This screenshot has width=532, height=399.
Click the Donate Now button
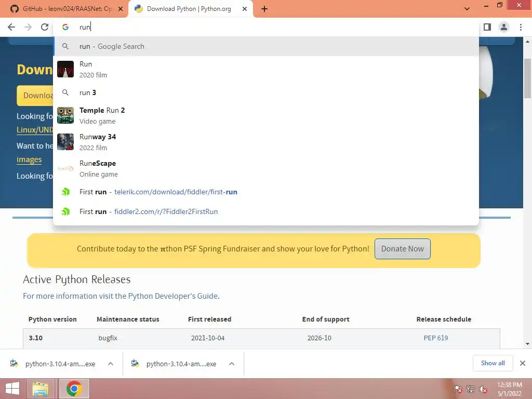(x=403, y=249)
